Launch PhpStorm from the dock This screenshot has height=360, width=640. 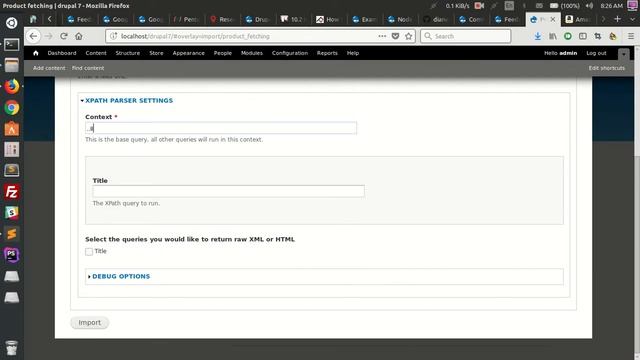coord(11,255)
